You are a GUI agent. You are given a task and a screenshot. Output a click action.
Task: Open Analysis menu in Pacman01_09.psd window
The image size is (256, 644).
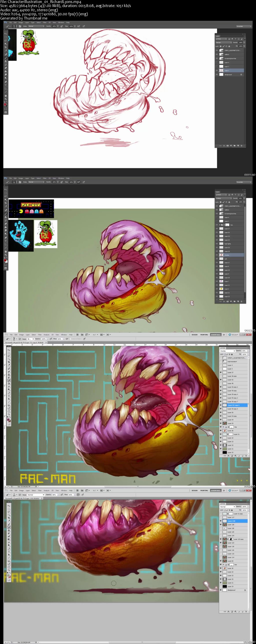click(x=46, y=335)
